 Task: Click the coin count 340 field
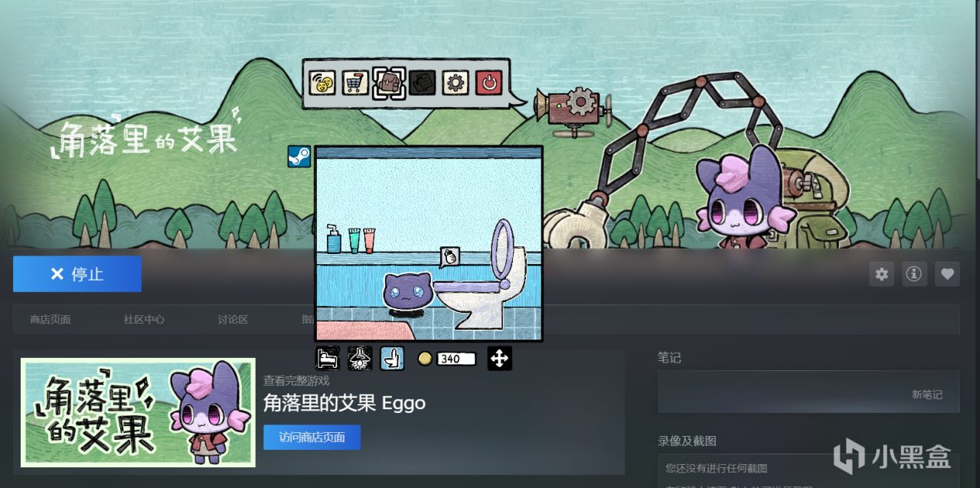456,359
